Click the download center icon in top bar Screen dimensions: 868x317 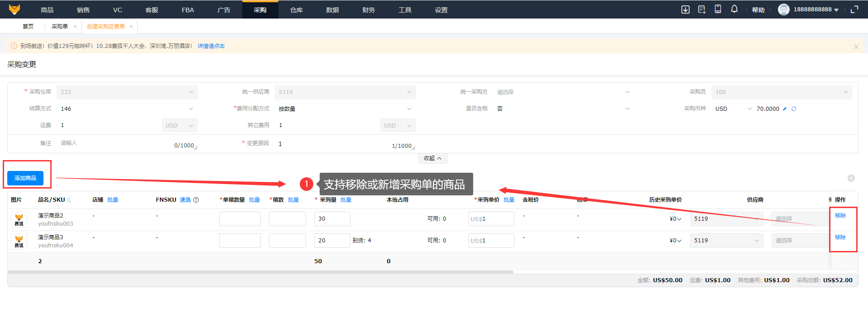(685, 9)
